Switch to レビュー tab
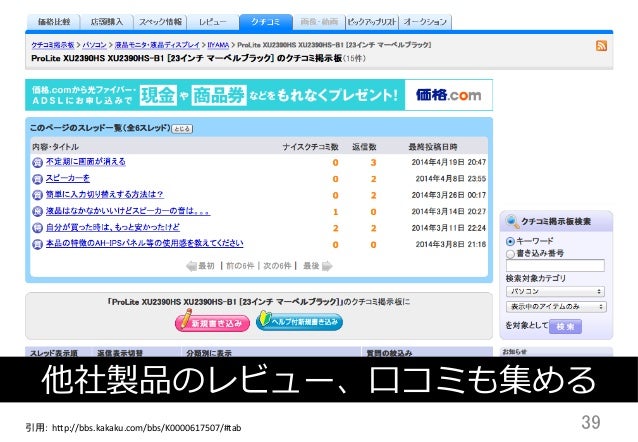The height and width of the screenshot is (442, 638). pyautogui.click(x=213, y=22)
